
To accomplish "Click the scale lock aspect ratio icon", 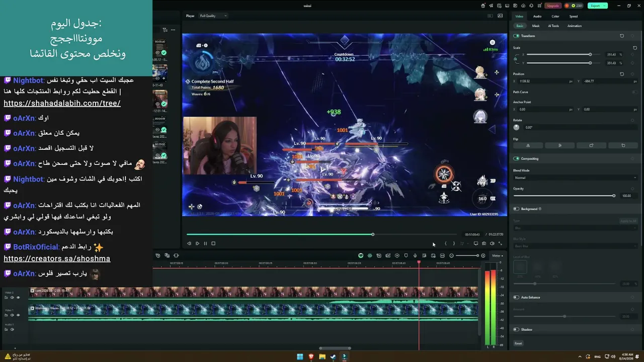I will pos(515,58).
